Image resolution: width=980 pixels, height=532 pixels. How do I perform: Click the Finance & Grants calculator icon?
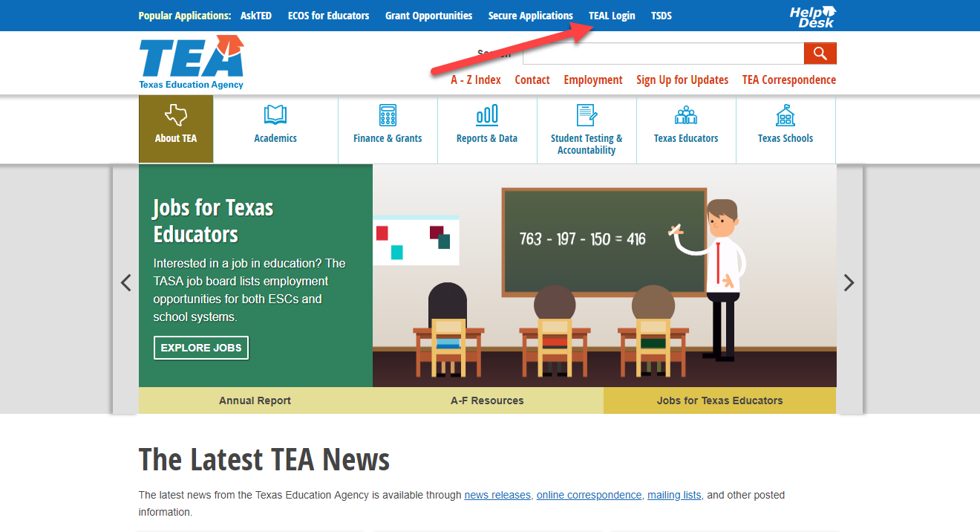pyautogui.click(x=388, y=116)
